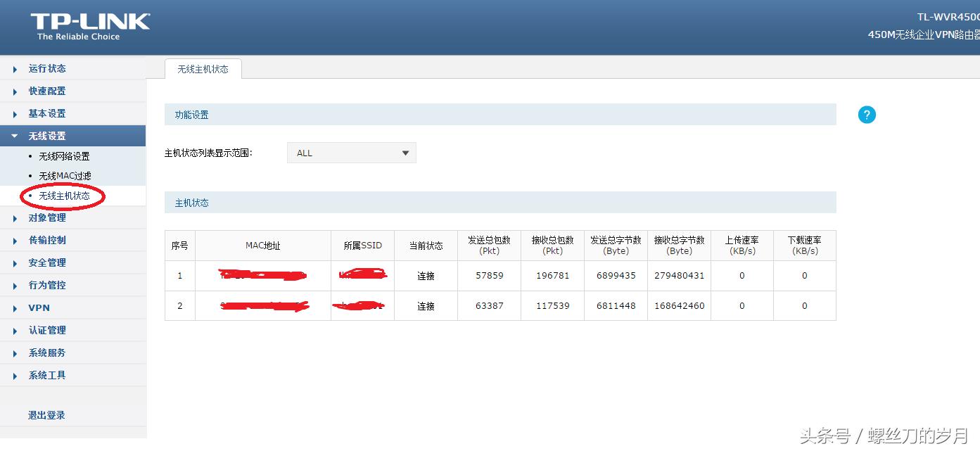Expand the 行为管控 menu
This screenshot has height=451, width=980.
(x=47, y=285)
